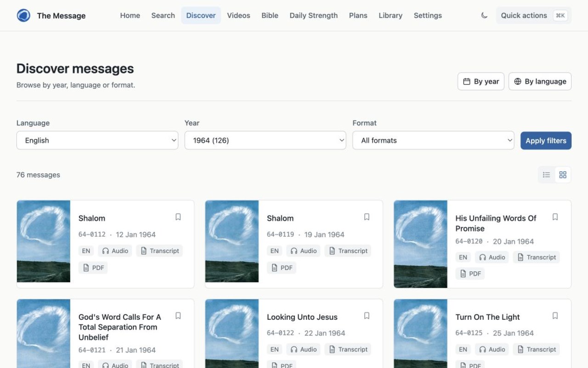Open the Search page
Viewport: 588px width, 368px height.
pos(163,16)
